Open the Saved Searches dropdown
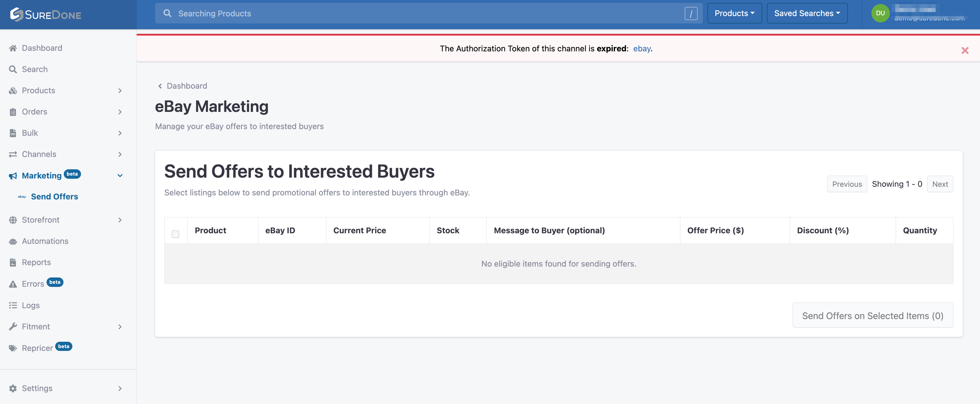The width and height of the screenshot is (980, 404). point(807,13)
